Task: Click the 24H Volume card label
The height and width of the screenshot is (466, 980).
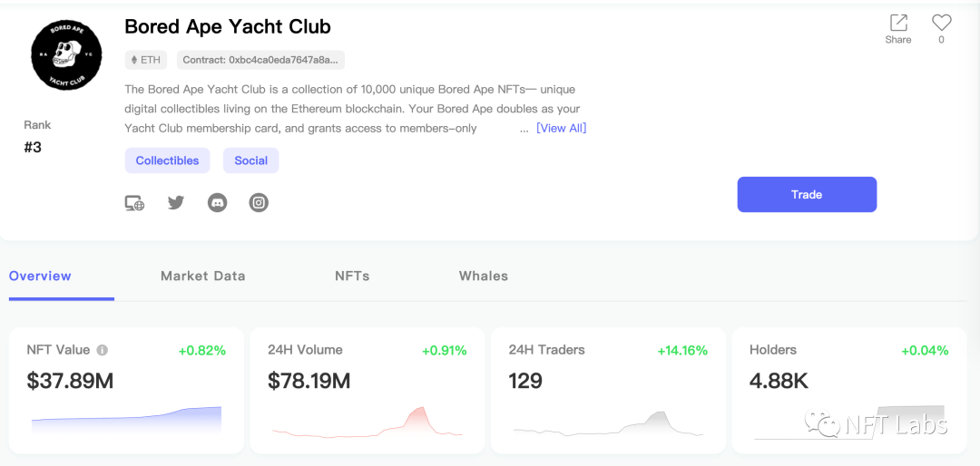Action: (305, 350)
